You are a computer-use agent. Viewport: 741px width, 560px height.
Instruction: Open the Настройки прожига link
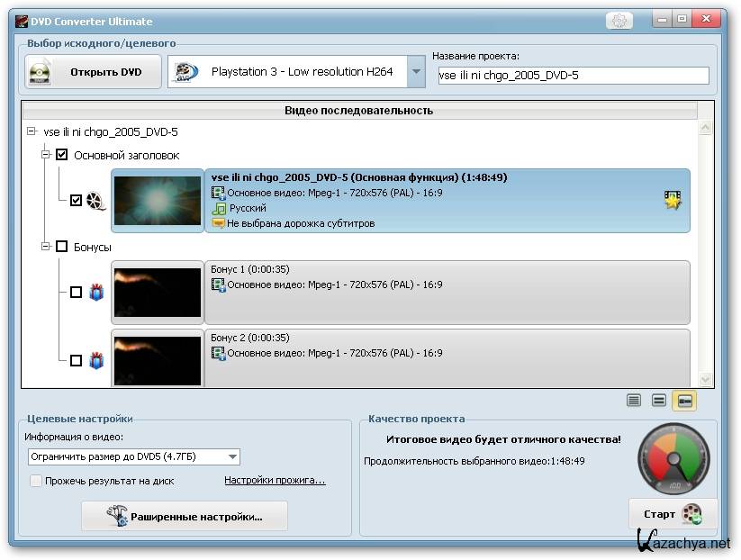click(x=275, y=481)
